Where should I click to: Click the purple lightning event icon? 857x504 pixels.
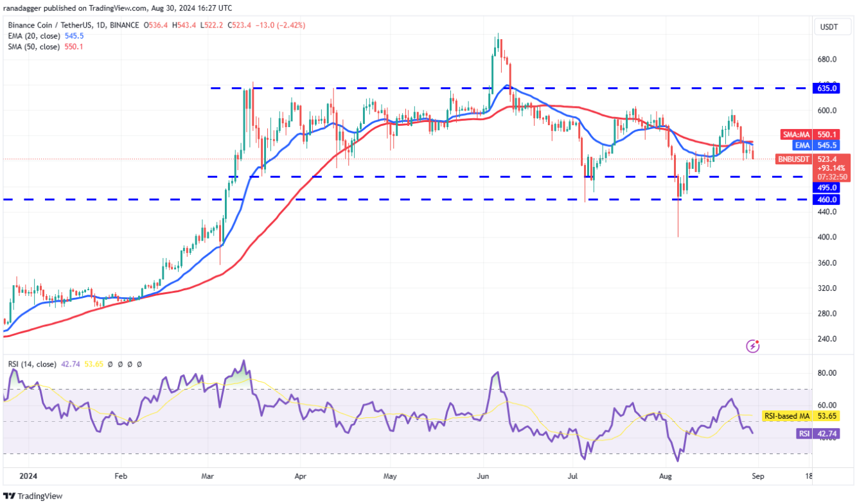tap(753, 346)
